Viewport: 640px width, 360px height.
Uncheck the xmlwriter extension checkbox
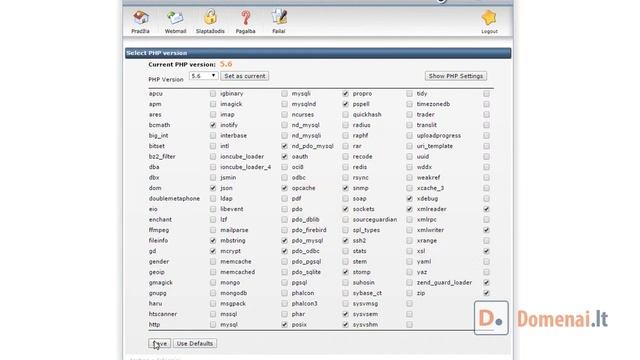487,230
